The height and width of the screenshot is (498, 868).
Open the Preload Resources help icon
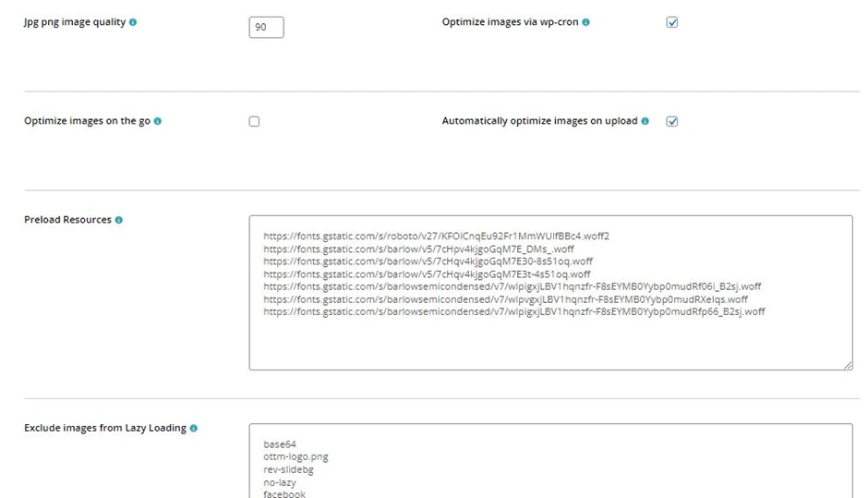pos(119,220)
